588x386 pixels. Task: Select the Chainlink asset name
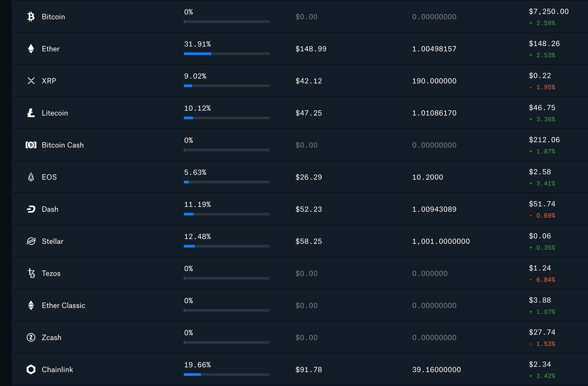[x=57, y=370]
